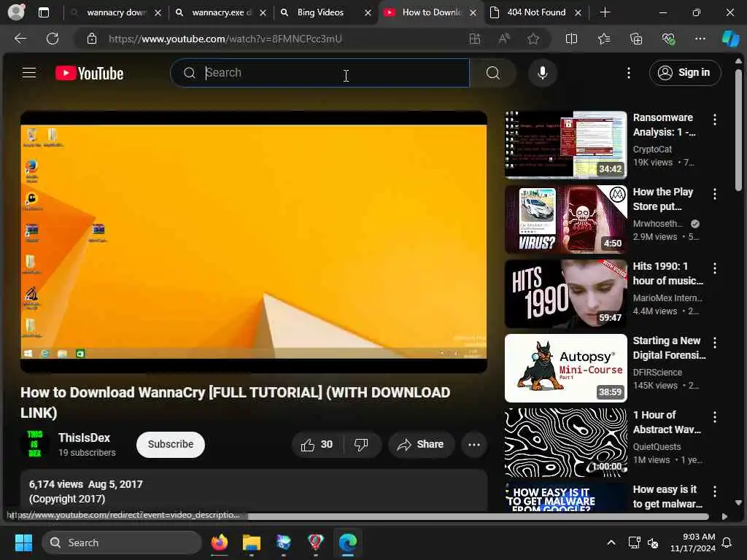Open options menu for 1 Hour of Abstract Waves video
This screenshot has width=747, height=560.
click(x=715, y=417)
